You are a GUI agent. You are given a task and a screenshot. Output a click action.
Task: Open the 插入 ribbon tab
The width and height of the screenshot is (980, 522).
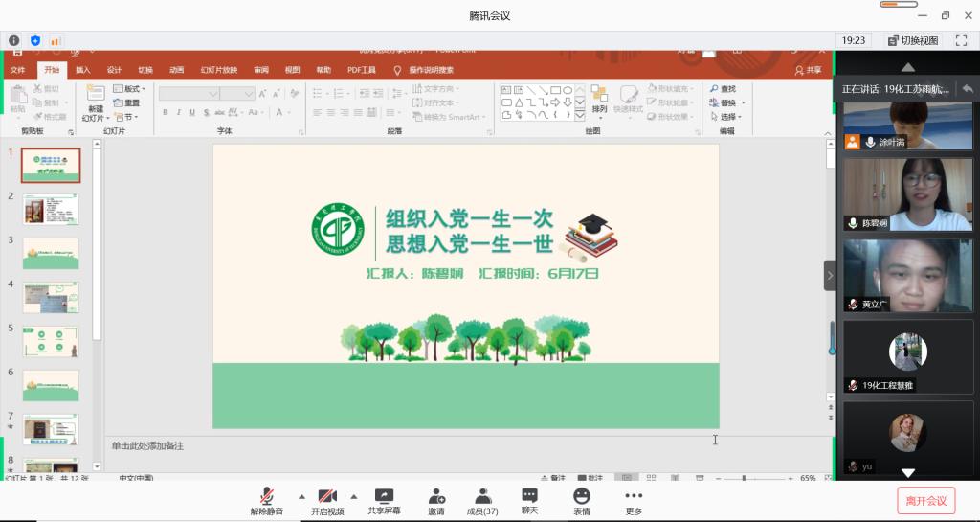pos(83,70)
